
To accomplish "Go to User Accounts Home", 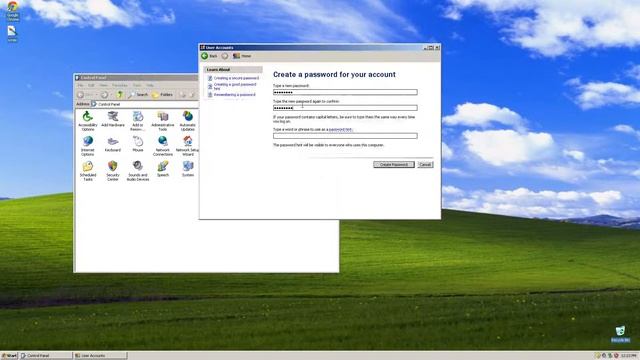I will (242, 56).
